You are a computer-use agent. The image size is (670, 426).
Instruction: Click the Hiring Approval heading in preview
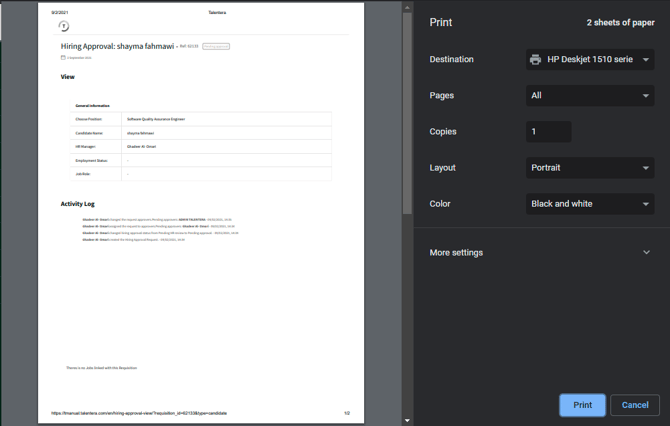117,47
